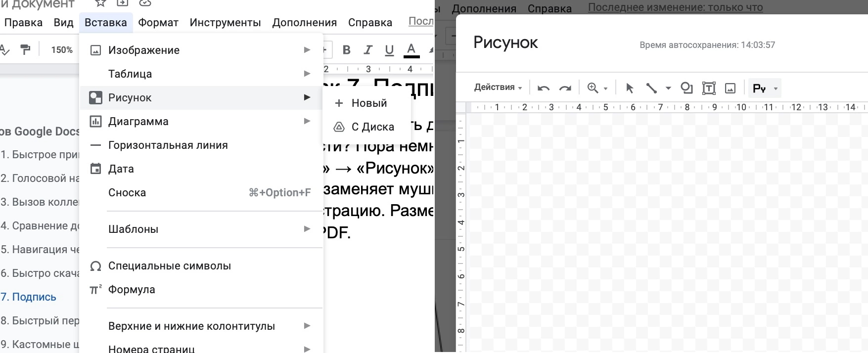Select the arrow cursor tool in drawing toolbar
The height and width of the screenshot is (353, 868).
[x=629, y=88]
